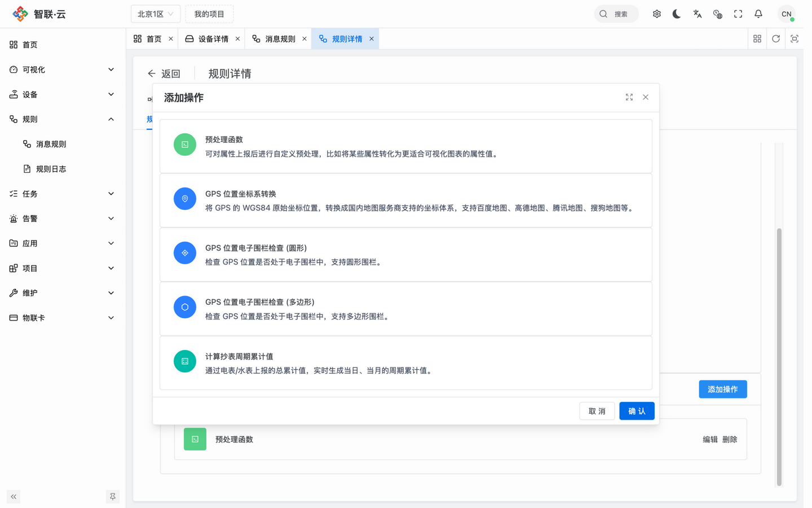Image resolution: width=812 pixels, height=508 pixels.
Task: Close the 规则详情 tab
Action: (372, 39)
